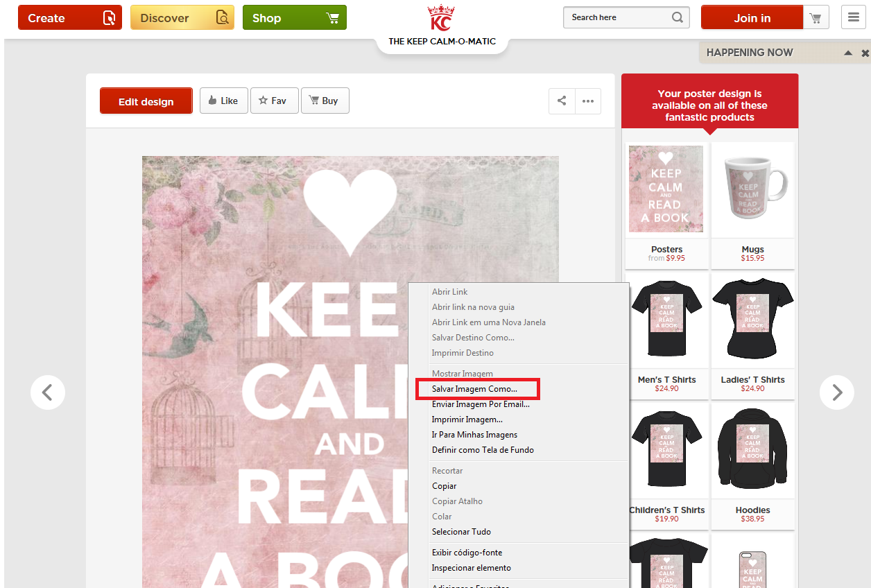Screen dimensions: 871x588
Task: Click the Ladies' T Shirts label
Action: 752,379
